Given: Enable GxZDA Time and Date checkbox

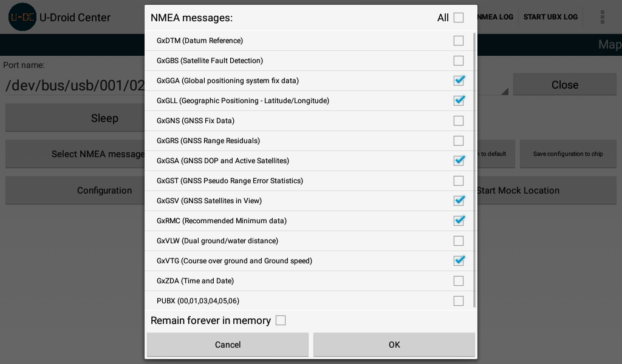Looking at the screenshot, I should click(459, 281).
